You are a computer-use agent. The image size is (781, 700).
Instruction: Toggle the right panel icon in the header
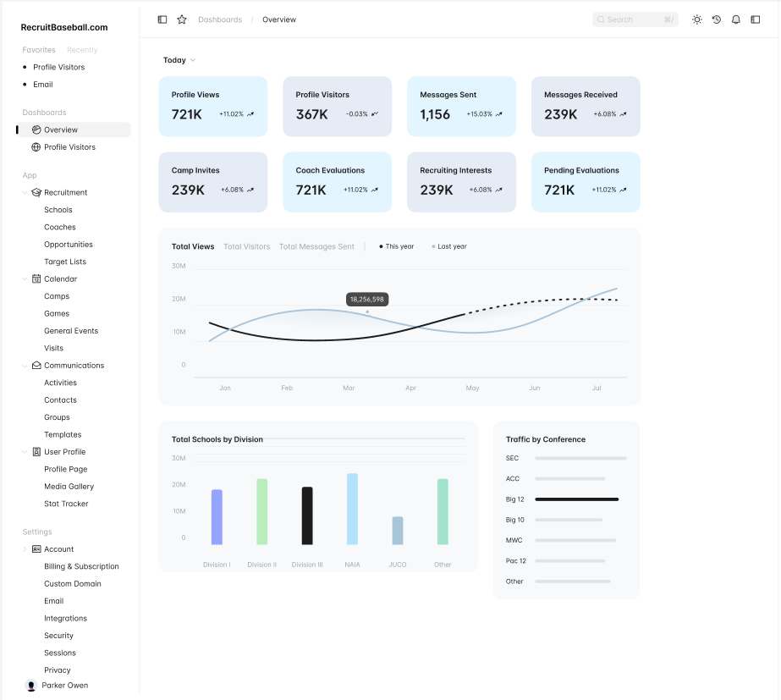tap(755, 19)
